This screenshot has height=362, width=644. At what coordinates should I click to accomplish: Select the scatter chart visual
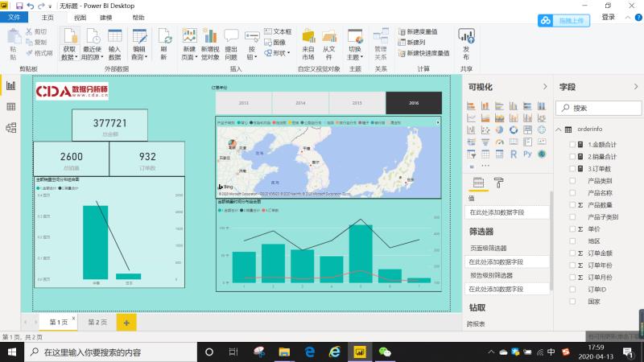[485, 130]
